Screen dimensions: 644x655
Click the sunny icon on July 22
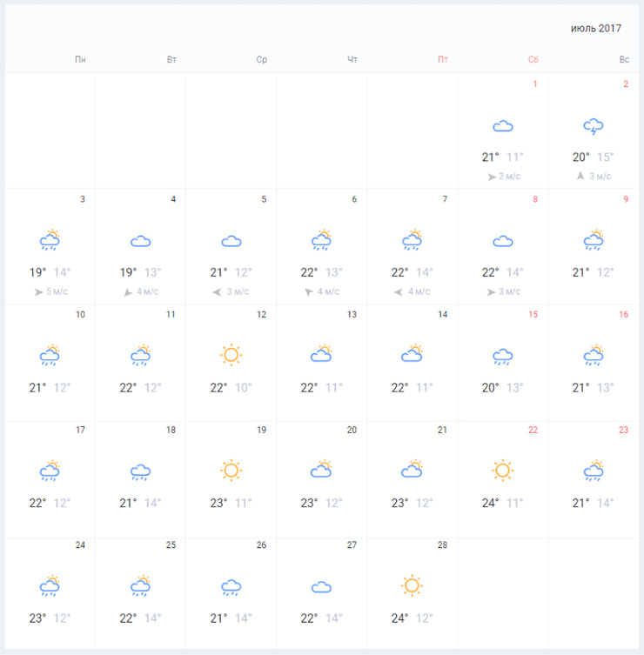[502, 471]
